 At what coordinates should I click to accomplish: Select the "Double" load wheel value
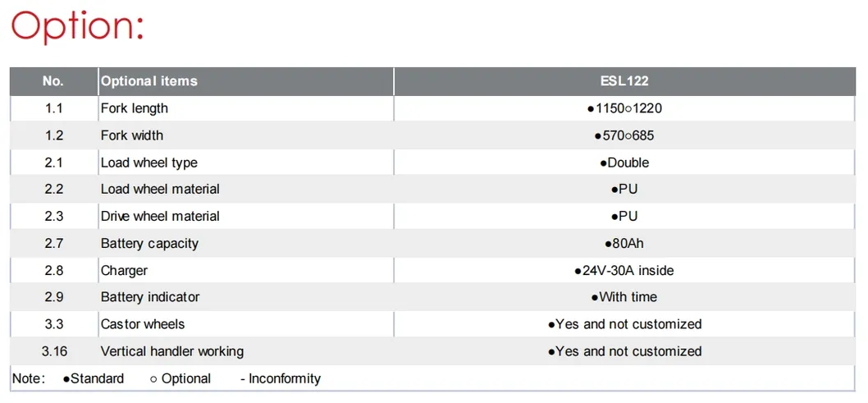tap(624, 163)
